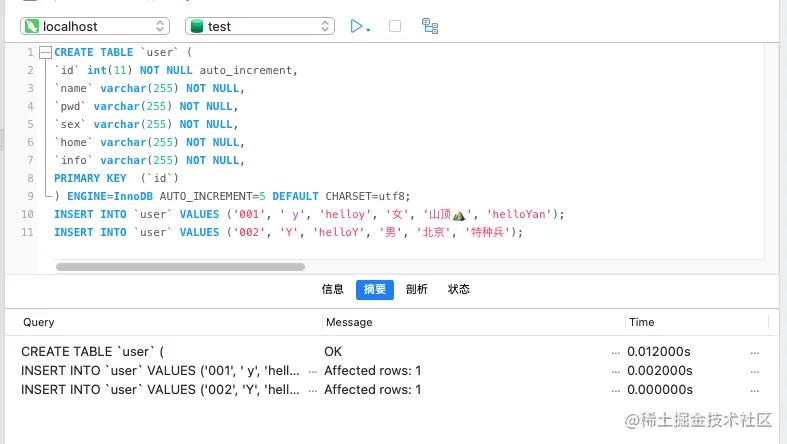Click Affected rows: 1 for the '002' insert

(x=372, y=390)
